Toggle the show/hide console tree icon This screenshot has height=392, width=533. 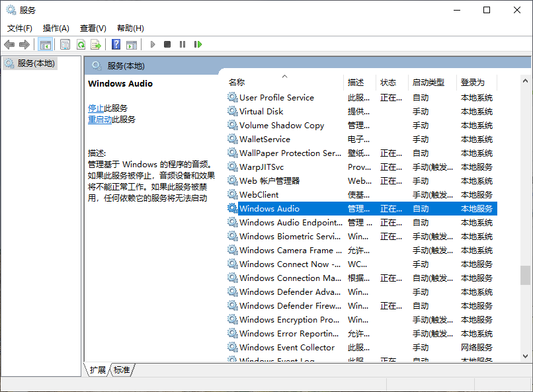(46, 44)
